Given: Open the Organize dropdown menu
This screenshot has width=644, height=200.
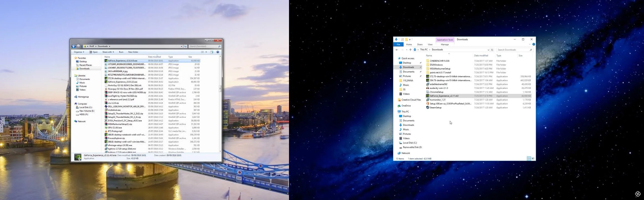Looking at the screenshot, I should 79,52.
